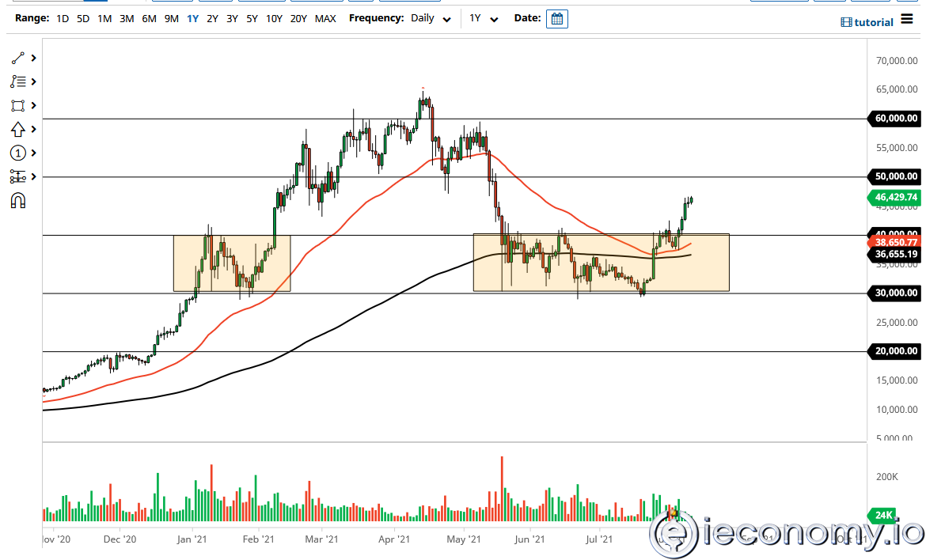The width and height of the screenshot is (926, 560).
Task: Open the tutorial link
Action: [867, 22]
